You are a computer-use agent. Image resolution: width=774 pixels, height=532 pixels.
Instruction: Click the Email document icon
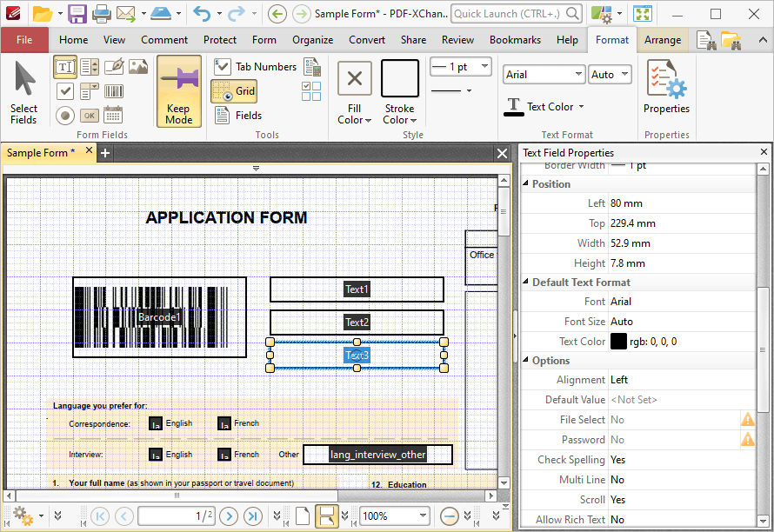point(126,14)
